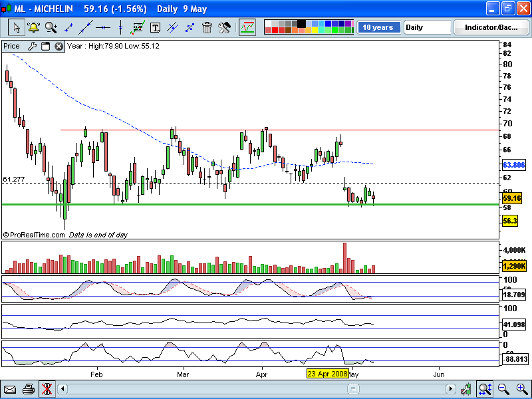The width and height of the screenshot is (532, 399).
Task: Open the hammer and wrench settings tool
Action: pyautogui.click(x=224, y=27)
